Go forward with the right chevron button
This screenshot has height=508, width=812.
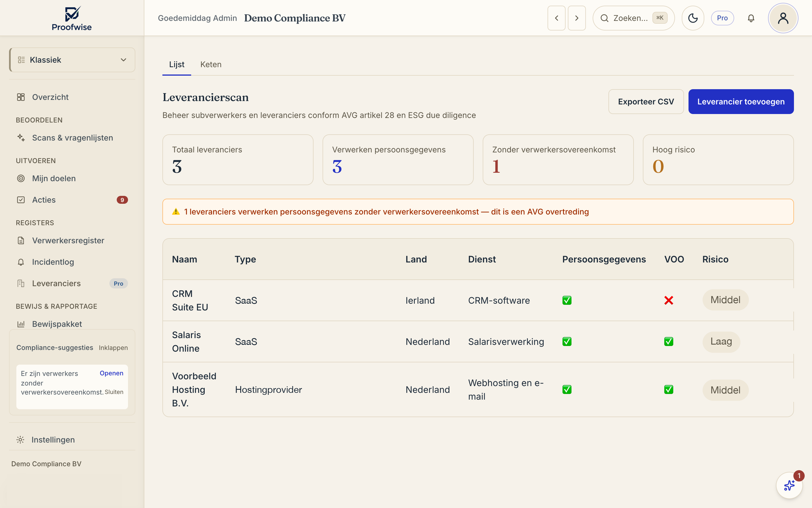point(577,18)
